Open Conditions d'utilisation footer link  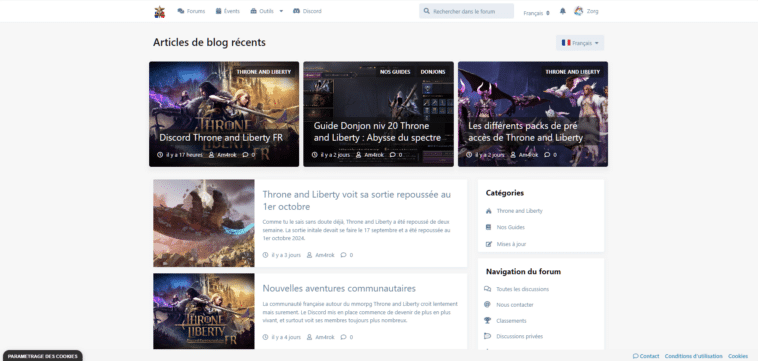(693, 356)
